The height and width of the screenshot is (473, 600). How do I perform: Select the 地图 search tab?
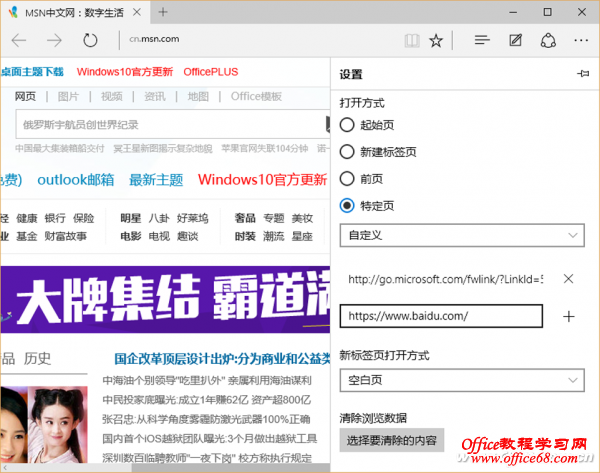coord(198,96)
